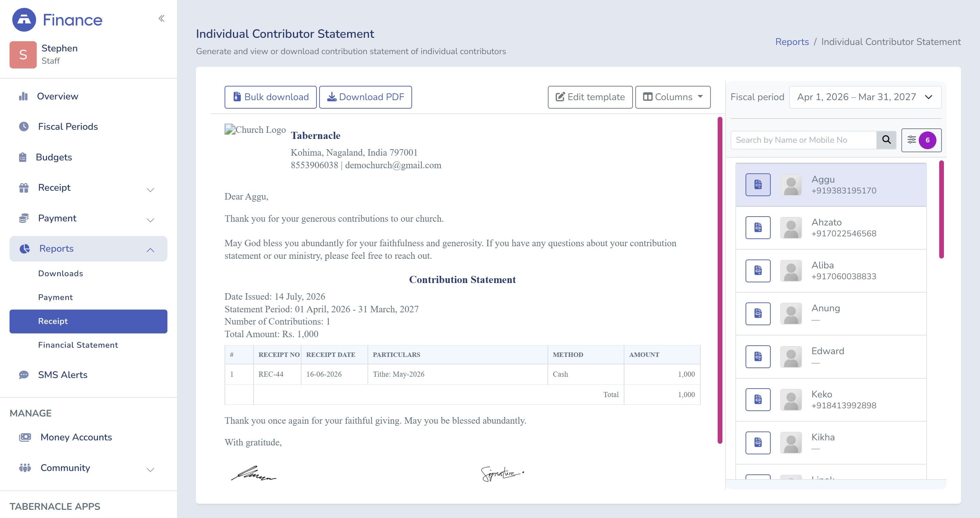The image size is (980, 518).
Task: Click the Reports breadcrumb link
Action: pyautogui.click(x=792, y=42)
